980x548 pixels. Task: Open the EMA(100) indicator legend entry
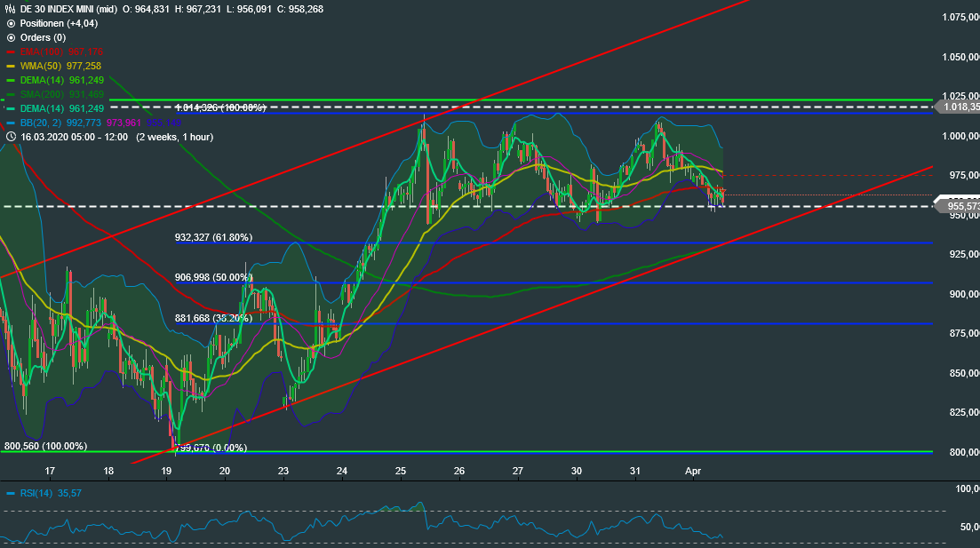click(x=61, y=52)
